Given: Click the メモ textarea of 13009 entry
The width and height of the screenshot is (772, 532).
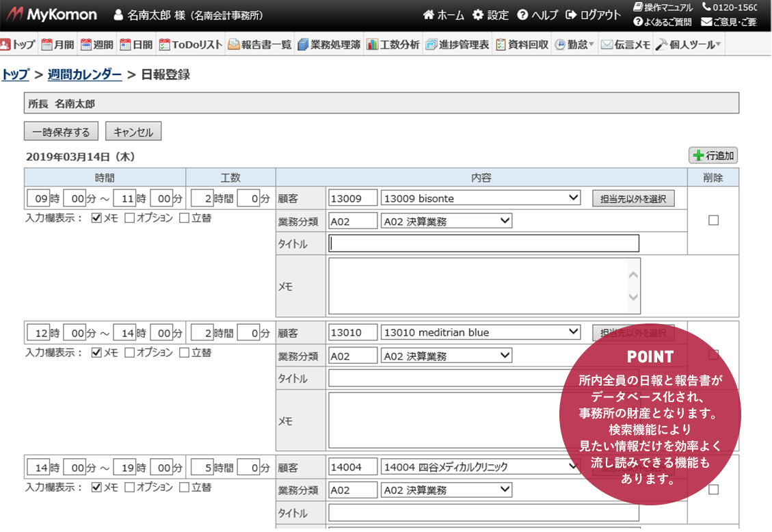Looking at the screenshot, I should click(485, 286).
